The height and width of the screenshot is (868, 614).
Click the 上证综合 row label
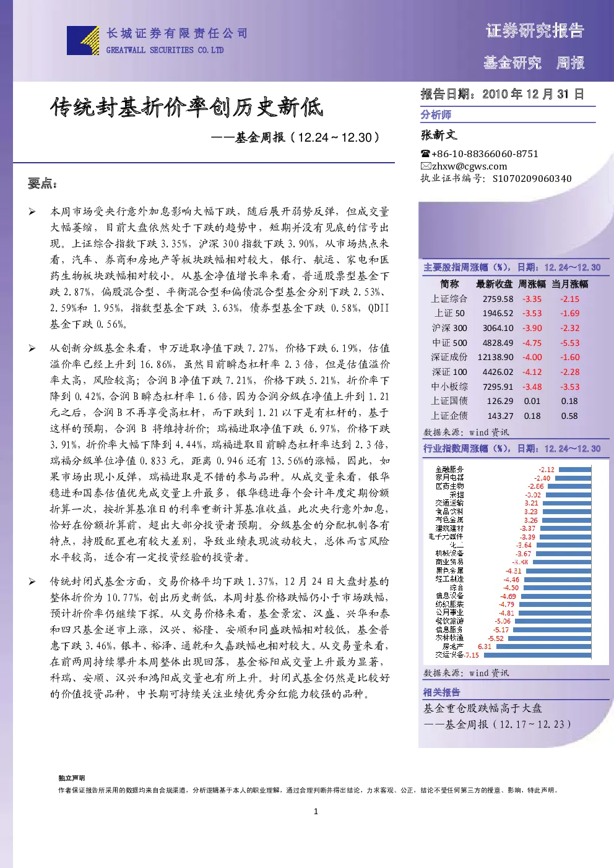[x=449, y=299]
